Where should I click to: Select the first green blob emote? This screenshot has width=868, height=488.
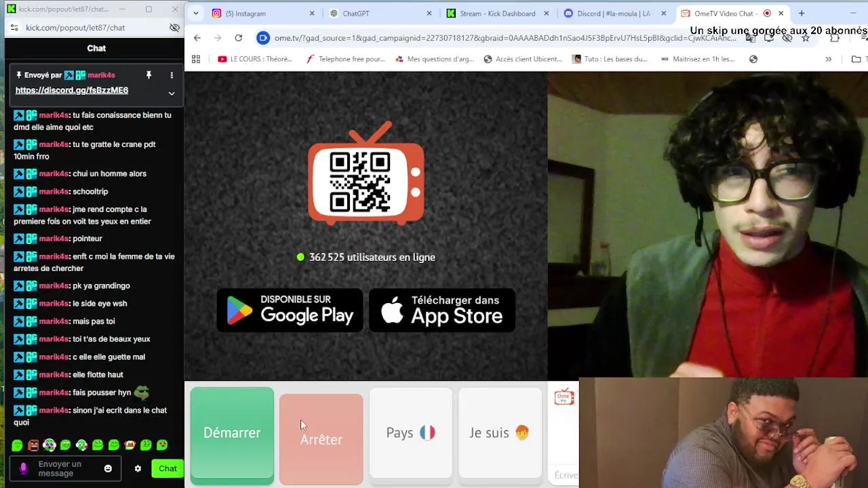point(17,445)
